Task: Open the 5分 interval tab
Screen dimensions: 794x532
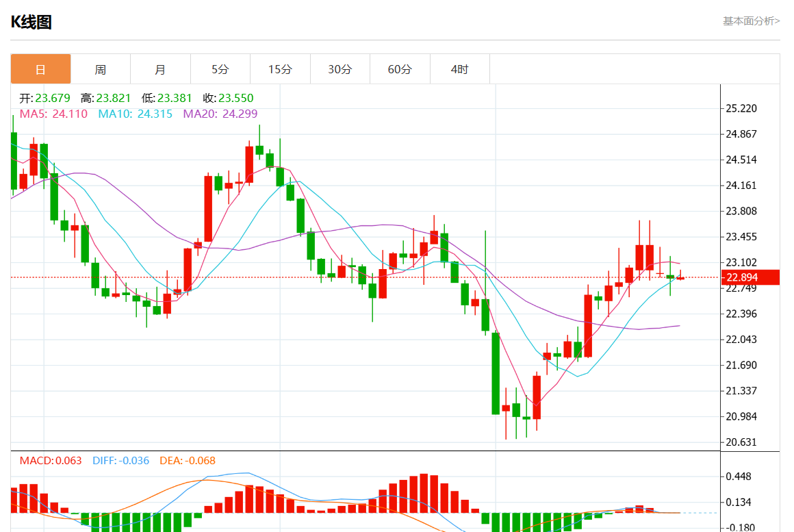Action: 220,69
